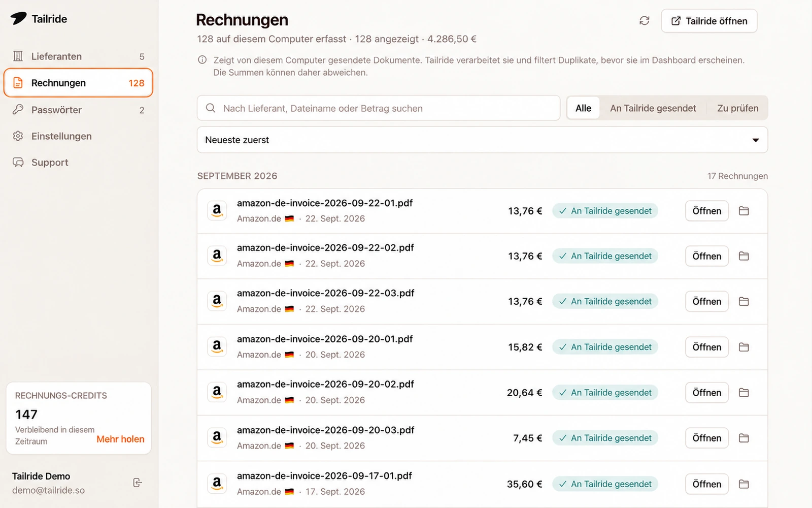This screenshot has width=812, height=508.
Task: Show invoice 2026-09-22-01 in folder
Action: (744, 211)
